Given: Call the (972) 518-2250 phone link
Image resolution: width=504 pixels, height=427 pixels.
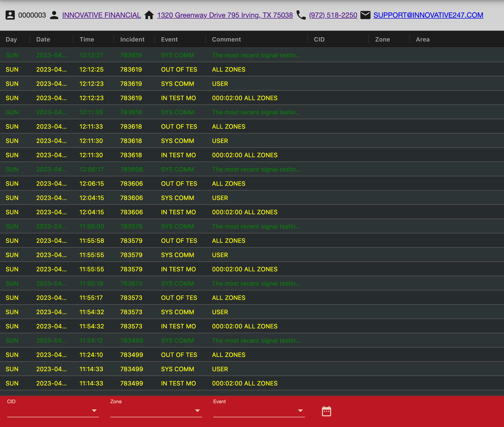Looking at the screenshot, I should [333, 15].
